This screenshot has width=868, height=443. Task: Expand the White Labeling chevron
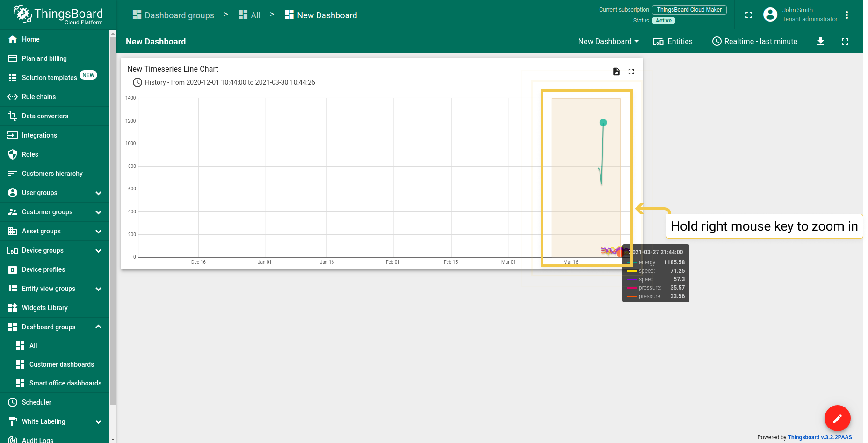click(x=98, y=421)
